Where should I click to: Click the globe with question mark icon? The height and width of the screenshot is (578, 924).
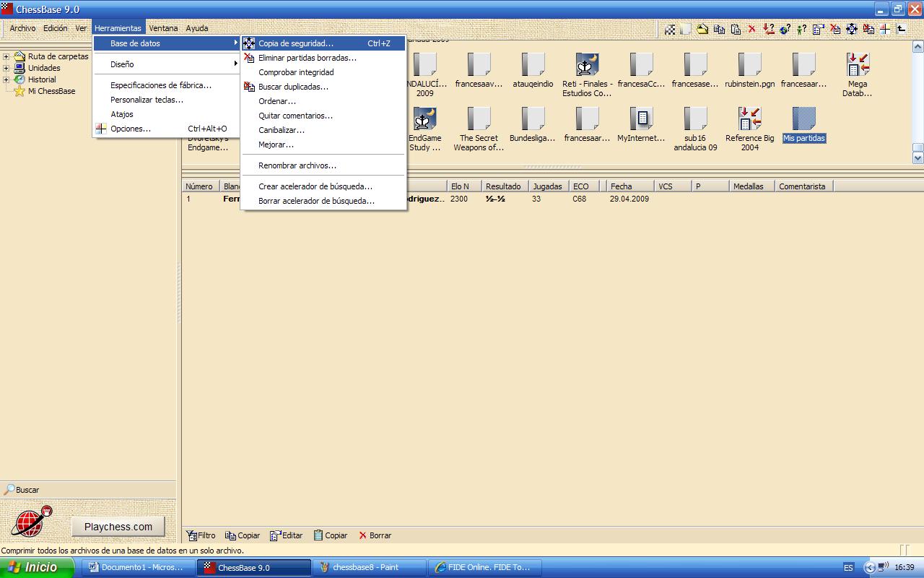point(785,29)
